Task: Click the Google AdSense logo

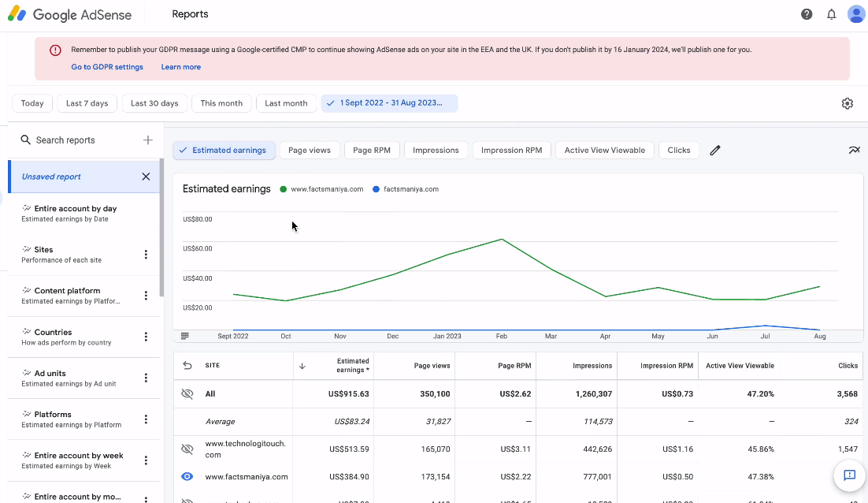Action: coord(70,14)
